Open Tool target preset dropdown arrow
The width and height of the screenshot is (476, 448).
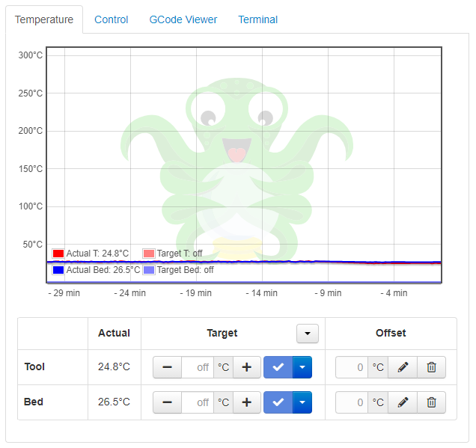302,367
